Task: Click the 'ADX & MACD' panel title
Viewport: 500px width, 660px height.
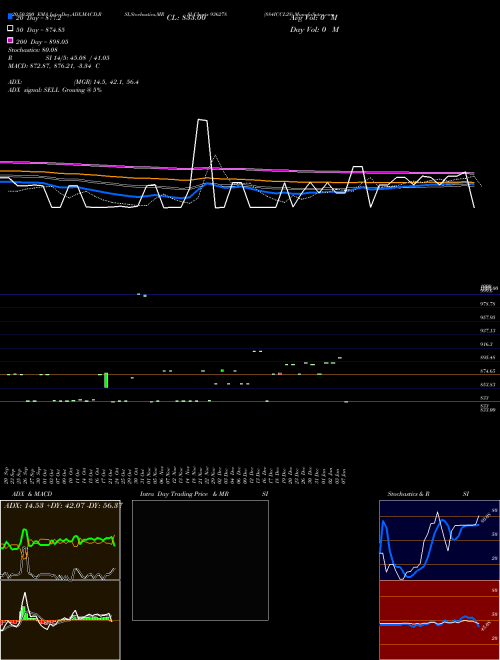Action: click(x=32, y=494)
